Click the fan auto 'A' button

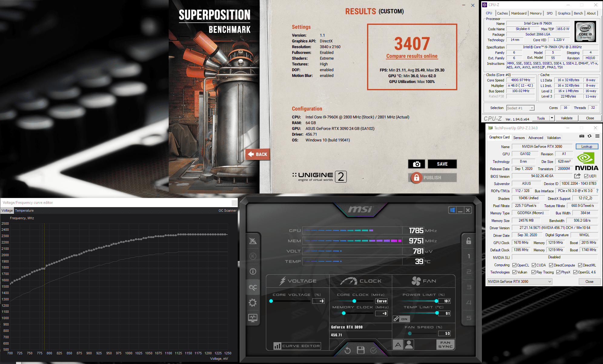point(398,345)
